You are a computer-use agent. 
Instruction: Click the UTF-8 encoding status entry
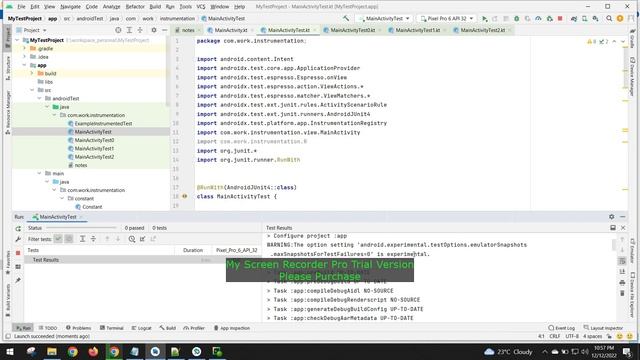(x=572, y=336)
